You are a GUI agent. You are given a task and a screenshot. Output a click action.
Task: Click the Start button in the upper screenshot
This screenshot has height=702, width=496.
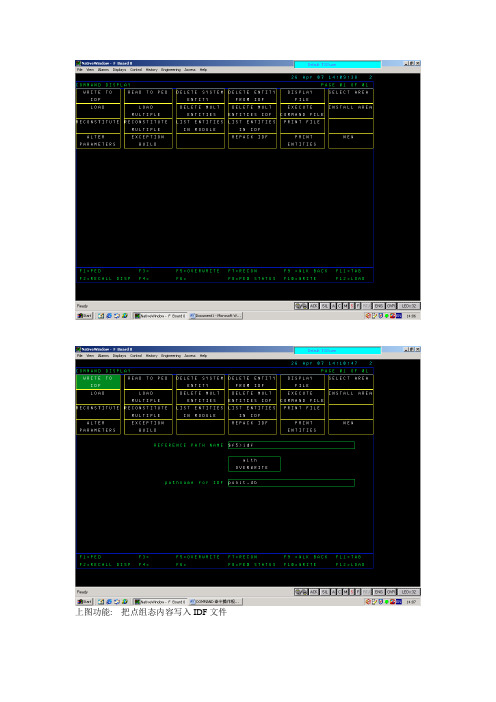[x=85, y=316]
